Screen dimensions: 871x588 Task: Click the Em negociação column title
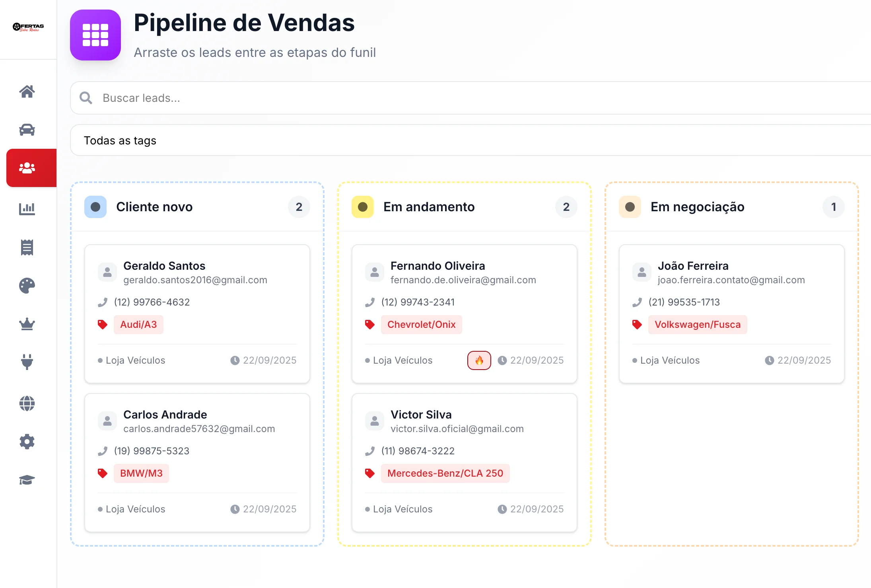coord(697,207)
